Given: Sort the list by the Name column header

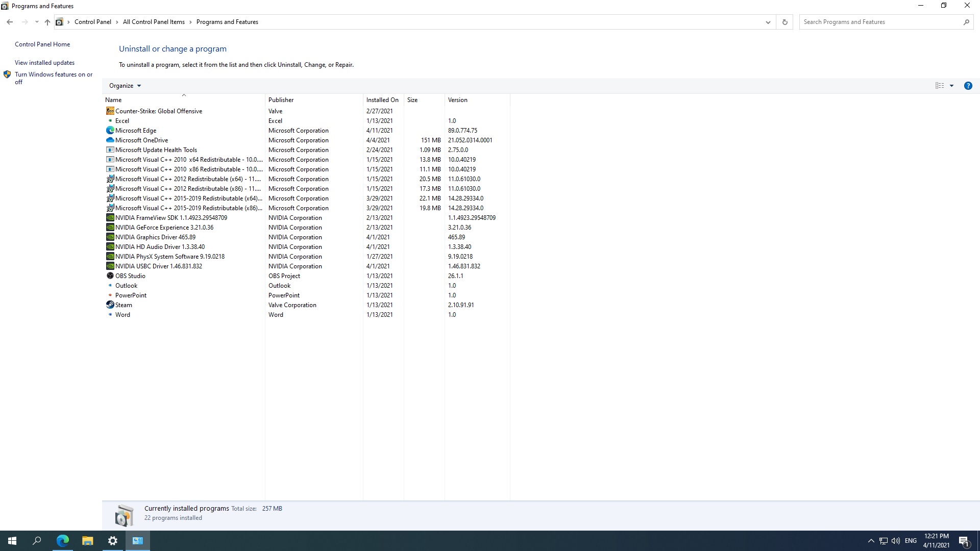Looking at the screenshot, I should [184, 99].
